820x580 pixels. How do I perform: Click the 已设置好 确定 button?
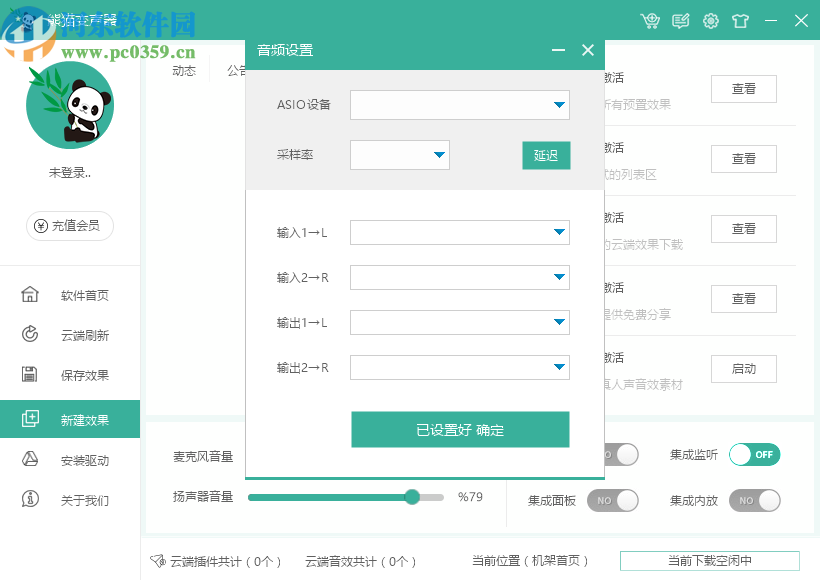click(460, 430)
